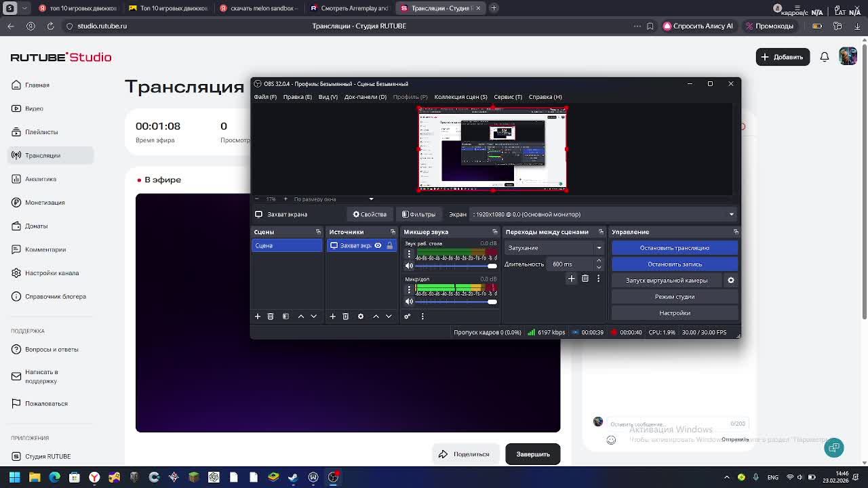Open transition properties three-dot menu
This screenshot has width=868, height=488.
tap(598, 279)
